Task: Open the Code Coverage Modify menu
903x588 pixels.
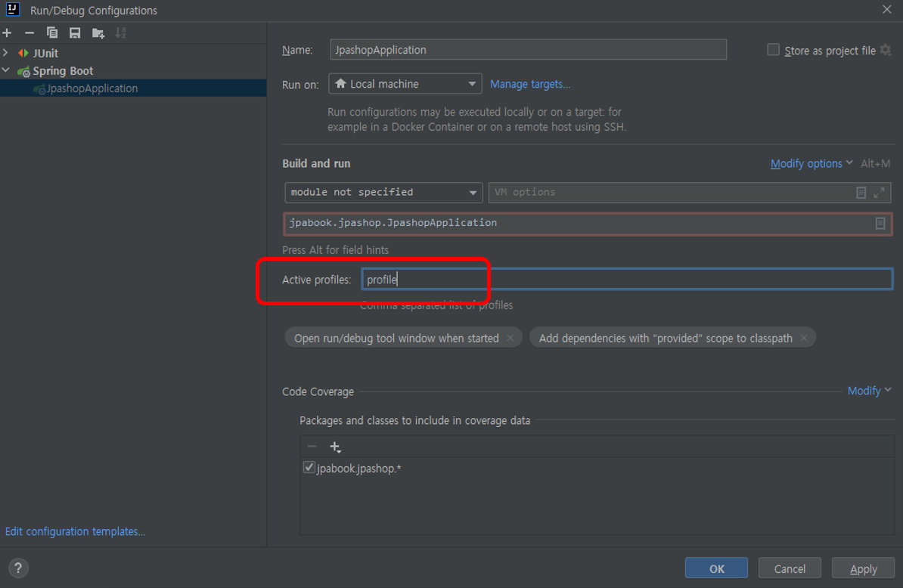Action: coord(869,391)
